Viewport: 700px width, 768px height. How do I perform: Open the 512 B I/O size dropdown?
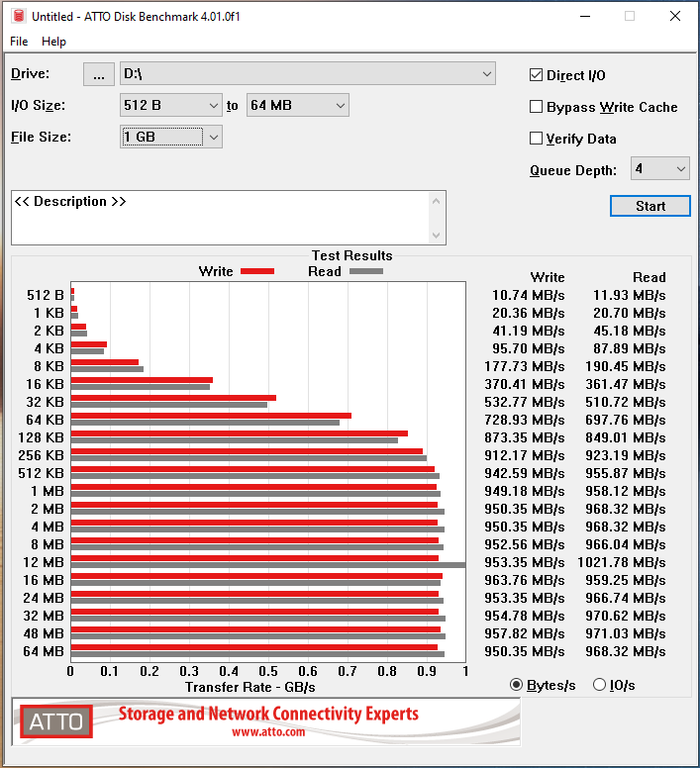pos(171,105)
